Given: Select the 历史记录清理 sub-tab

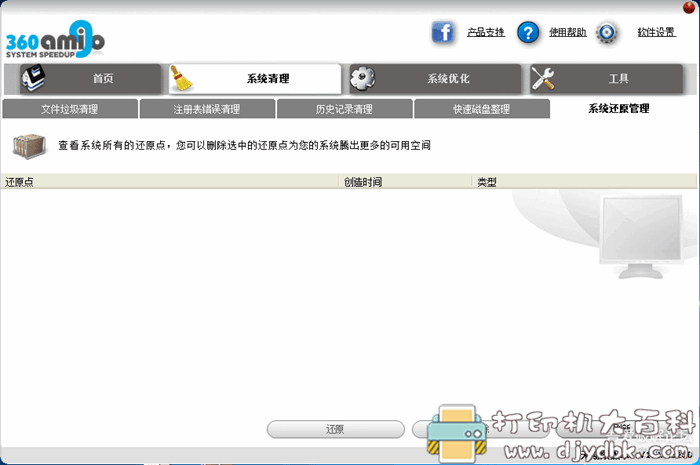Looking at the screenshot, I should 344,109.
